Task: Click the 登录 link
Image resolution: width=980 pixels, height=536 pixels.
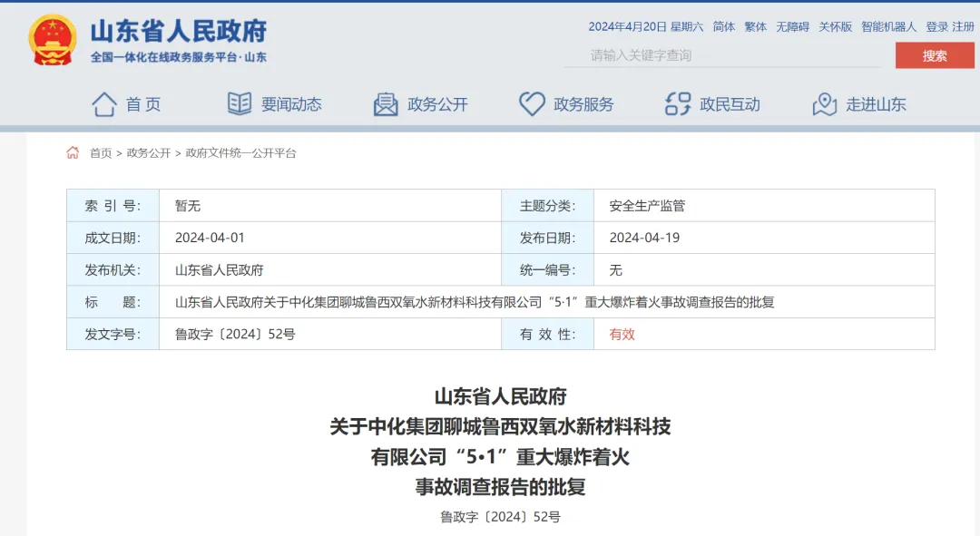Action: tap(936, 27)
